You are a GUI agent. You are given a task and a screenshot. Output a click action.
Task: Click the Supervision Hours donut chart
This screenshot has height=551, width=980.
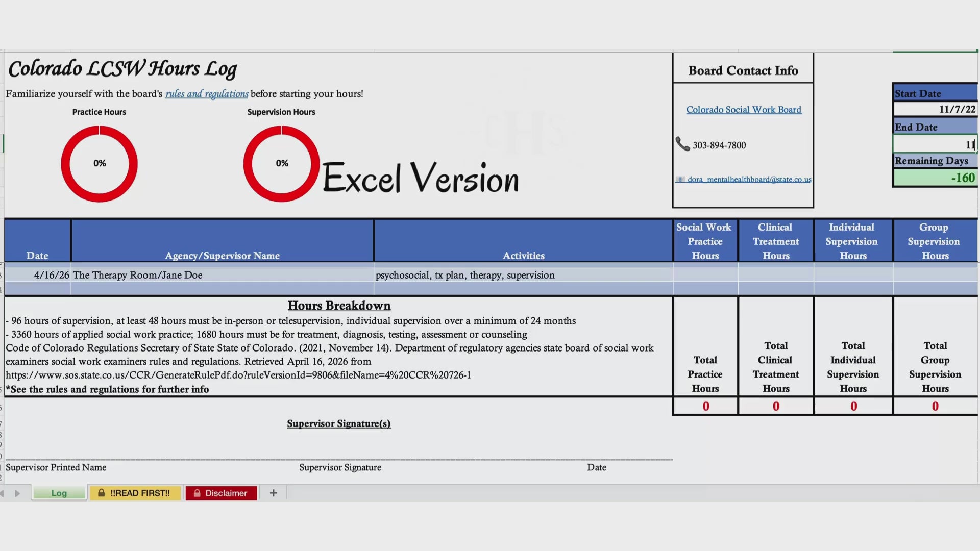click(281, 164)
